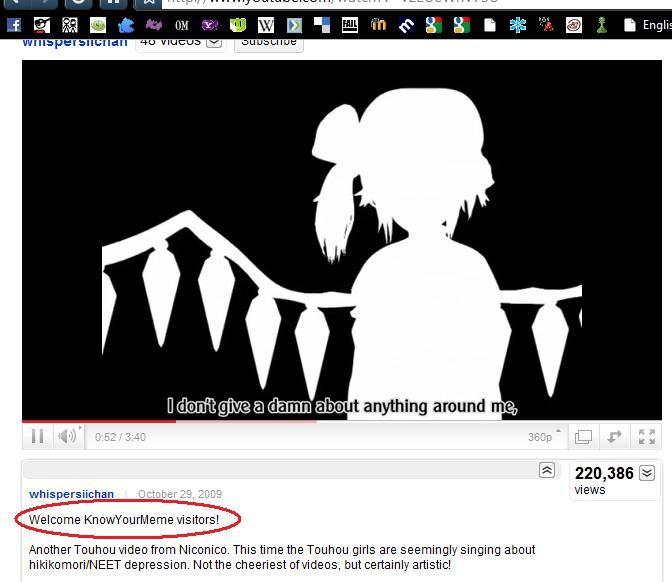
Task: Pause the video playback
Action: coord(38,436)
